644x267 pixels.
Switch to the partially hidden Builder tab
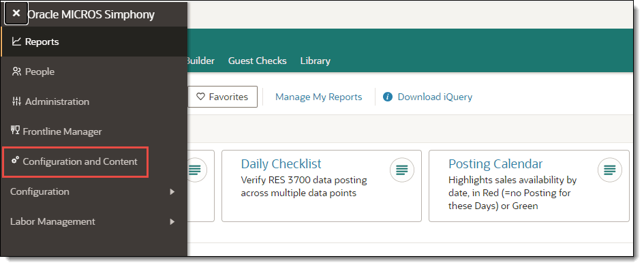201,61
